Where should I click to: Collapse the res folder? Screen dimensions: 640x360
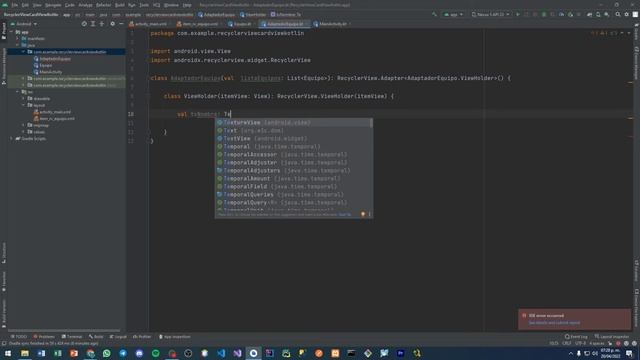click(x=18, y=92)
